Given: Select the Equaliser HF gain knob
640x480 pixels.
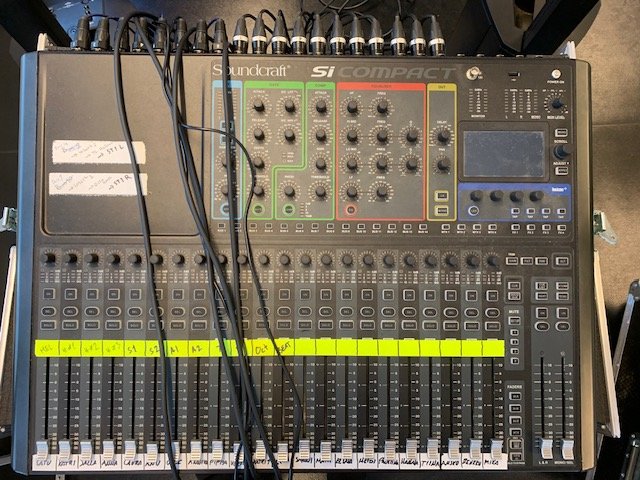Looking at the screenshot, I should pyautogui.click(x=352, y=107).
